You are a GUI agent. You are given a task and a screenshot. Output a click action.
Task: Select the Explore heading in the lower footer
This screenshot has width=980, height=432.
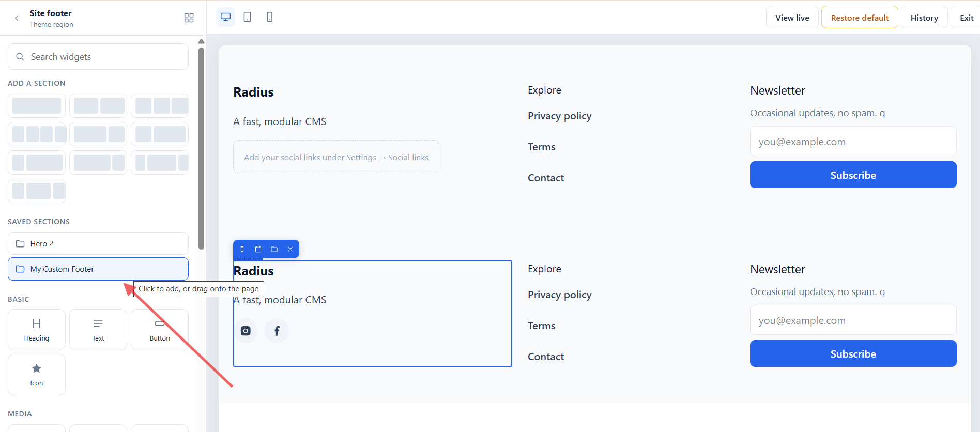544,269
